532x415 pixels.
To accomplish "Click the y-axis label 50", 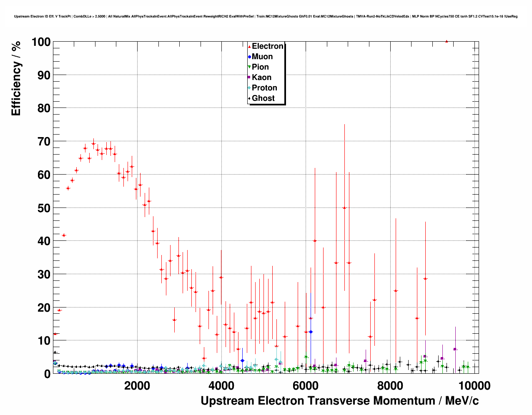I will point(44,208).
